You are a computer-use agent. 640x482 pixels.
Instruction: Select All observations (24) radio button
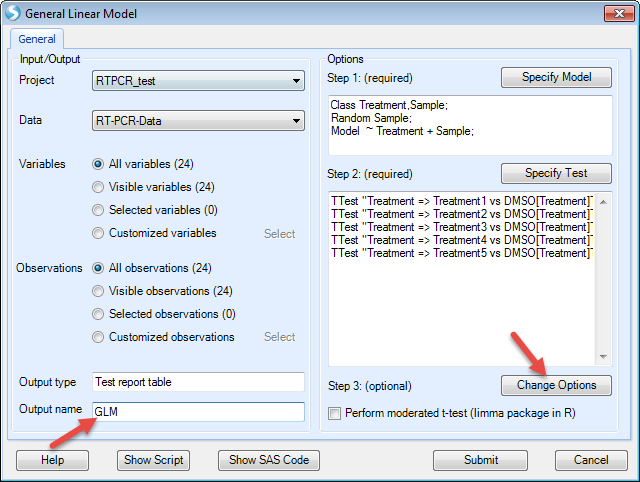(98, 268)
